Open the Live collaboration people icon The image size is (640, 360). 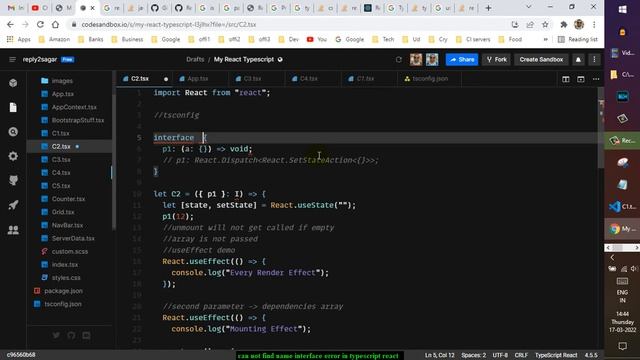(13, 230)
